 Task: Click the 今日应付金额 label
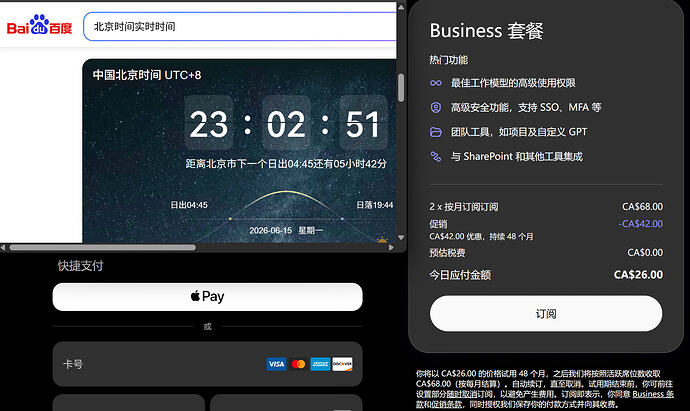click(x=460, y=275)
